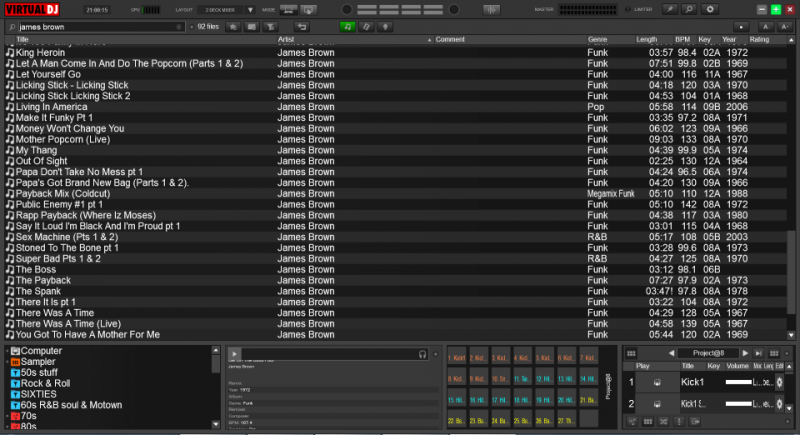Play the Kick1 sample drum icon
The width and height of the screenshot is (800, 435).
click(657, 382)
